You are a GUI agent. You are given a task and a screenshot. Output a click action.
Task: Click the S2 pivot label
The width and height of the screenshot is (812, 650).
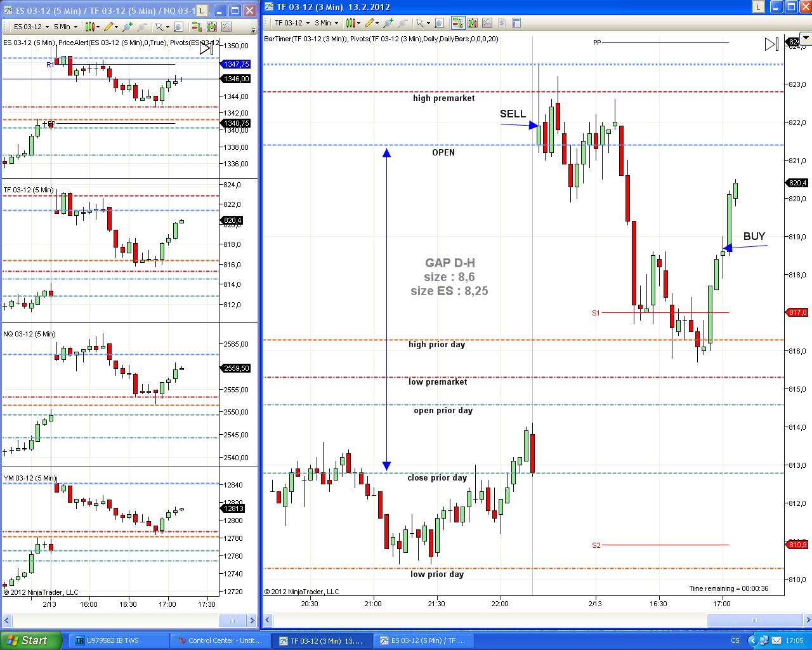pos(596,545)
